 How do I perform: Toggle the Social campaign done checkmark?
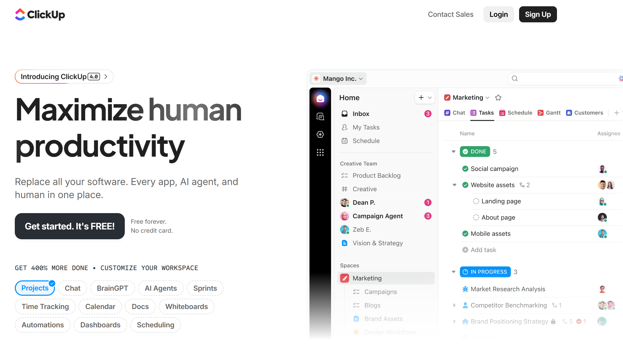coord(465,169)
